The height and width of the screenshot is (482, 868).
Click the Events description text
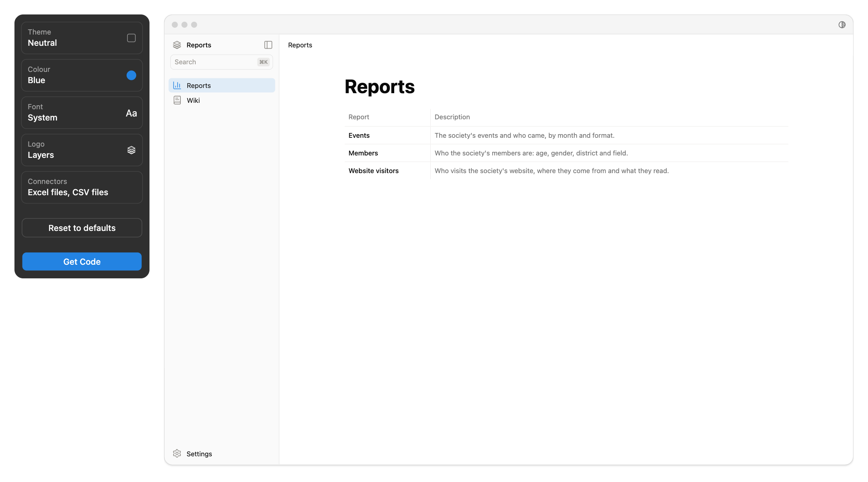524,135
